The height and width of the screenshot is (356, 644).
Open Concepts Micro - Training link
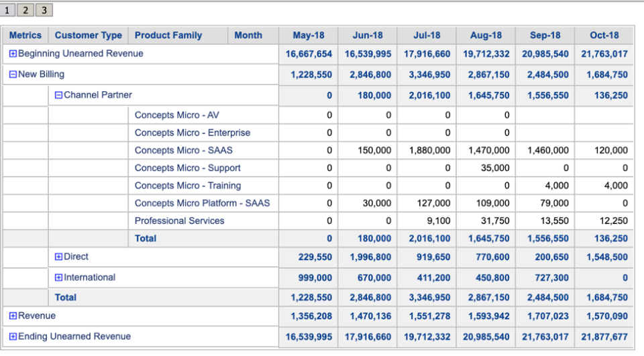[188, 186]
